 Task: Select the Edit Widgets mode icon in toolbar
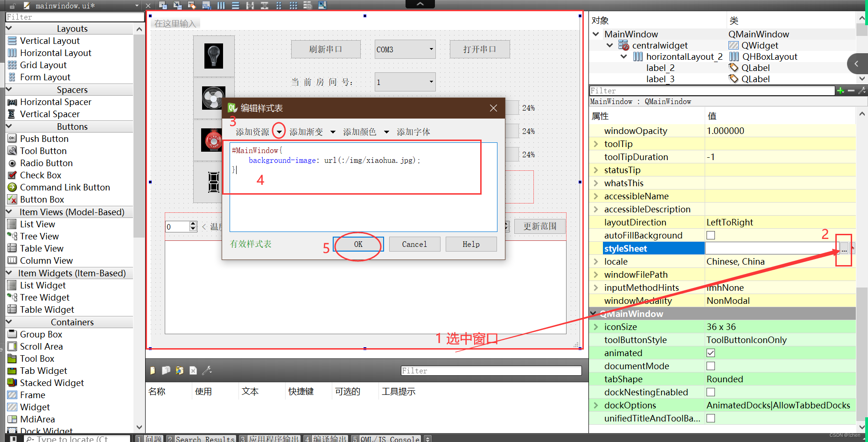[x=163, y=5]
